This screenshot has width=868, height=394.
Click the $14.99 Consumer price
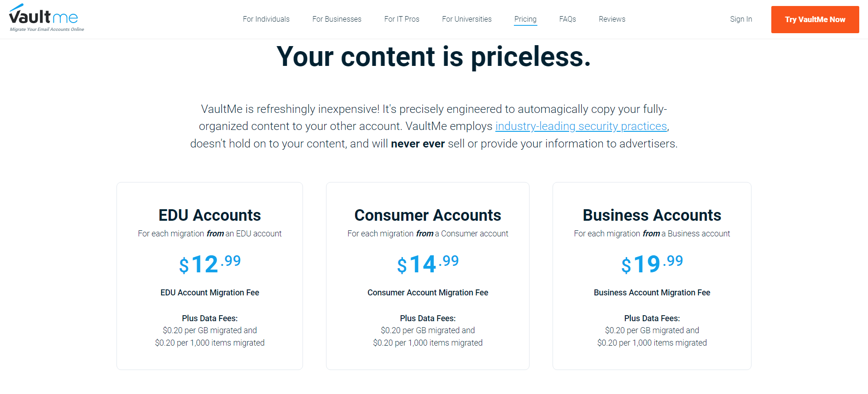428,264
